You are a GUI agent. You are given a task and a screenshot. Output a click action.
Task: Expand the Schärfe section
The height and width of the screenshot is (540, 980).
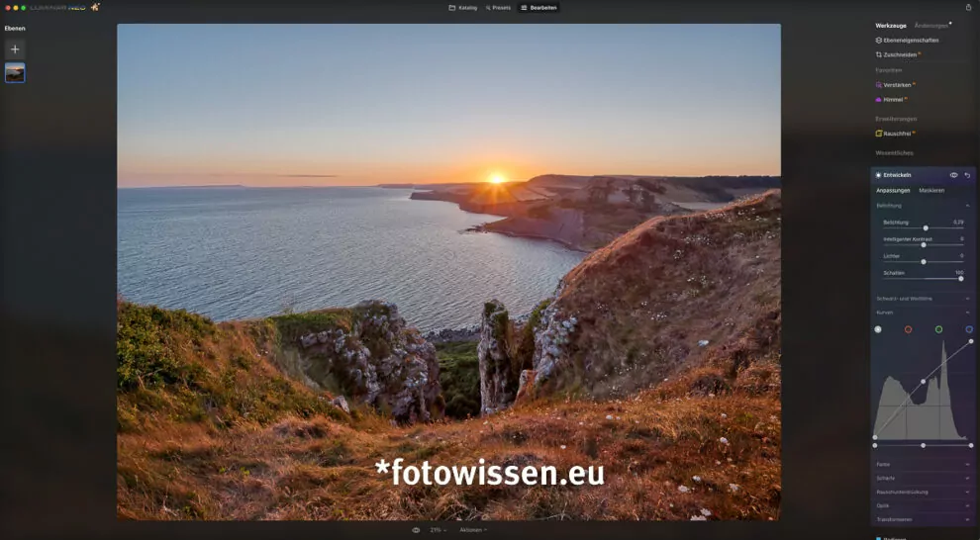tap(924, 479)
